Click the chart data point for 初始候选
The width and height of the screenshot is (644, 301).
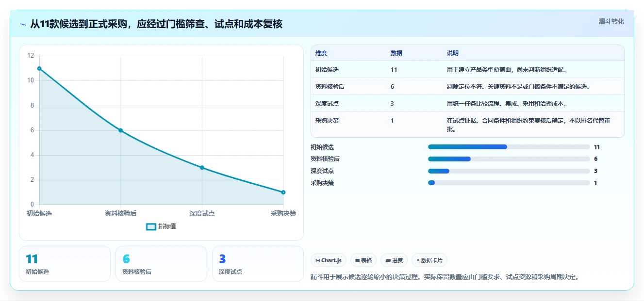(x=39, y=68)
